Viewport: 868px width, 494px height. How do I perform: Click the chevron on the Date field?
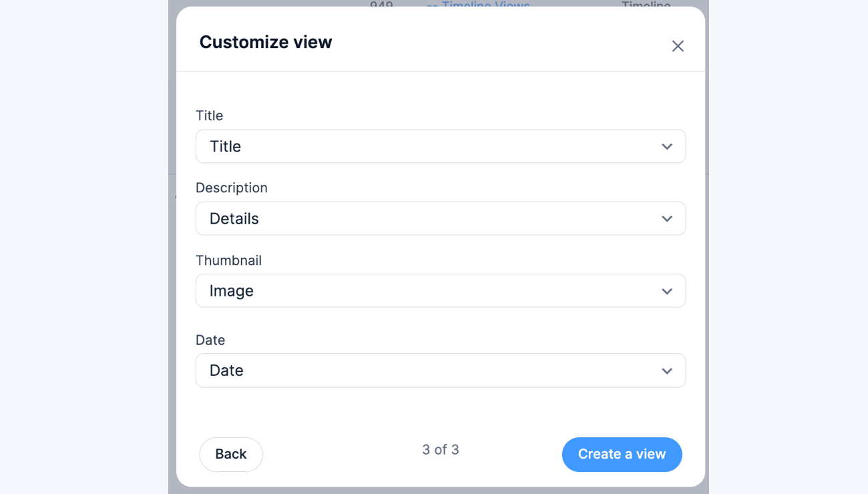click(x=666, y=370)
